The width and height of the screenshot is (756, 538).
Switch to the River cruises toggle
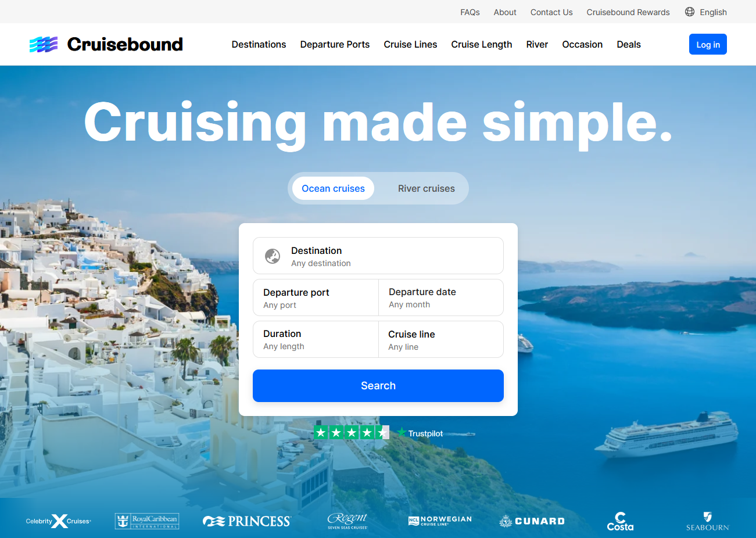(427, 188)
